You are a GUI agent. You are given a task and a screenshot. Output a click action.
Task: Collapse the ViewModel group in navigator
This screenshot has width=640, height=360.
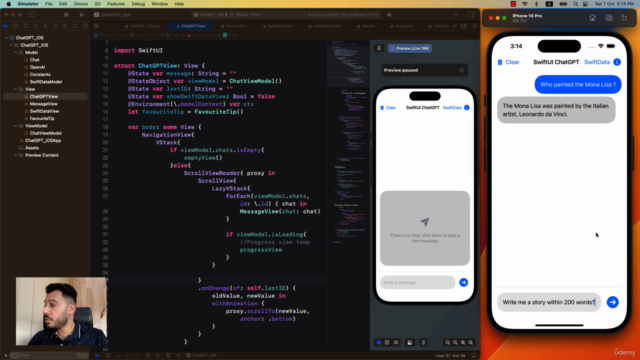[16, 126]
